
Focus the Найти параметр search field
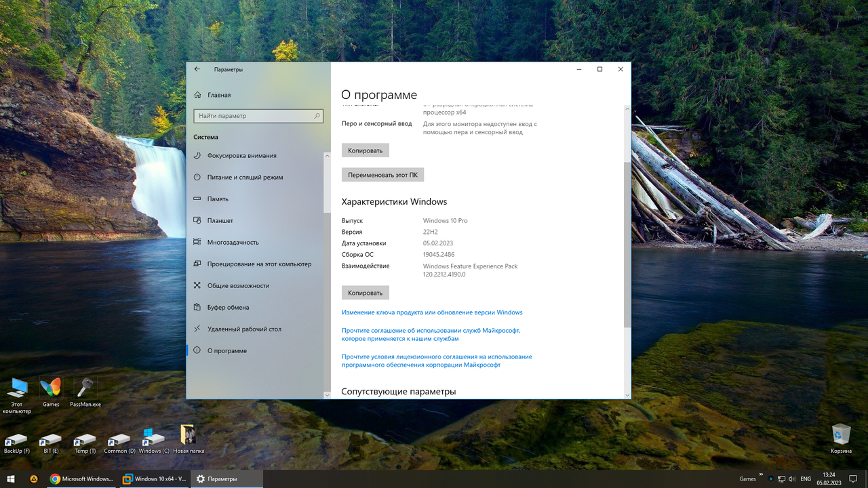point(258,116)
